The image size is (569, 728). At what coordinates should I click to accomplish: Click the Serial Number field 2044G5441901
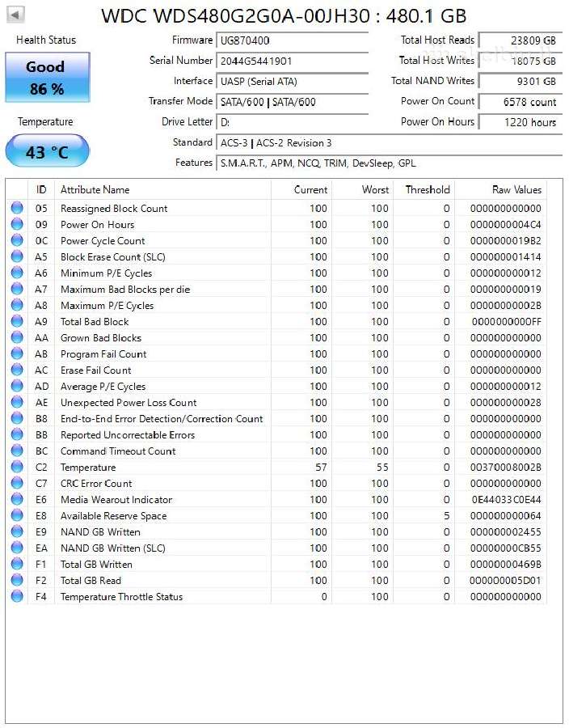coord(292,61)
